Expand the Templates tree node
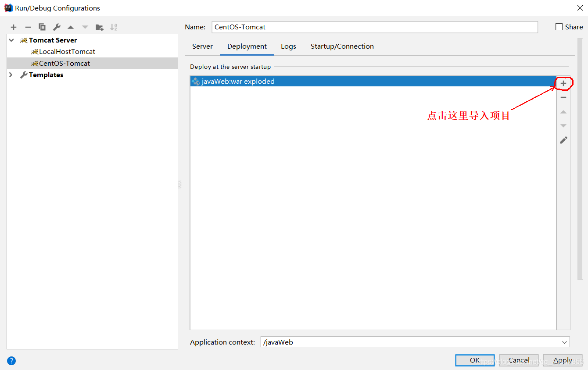 [11, 75]
